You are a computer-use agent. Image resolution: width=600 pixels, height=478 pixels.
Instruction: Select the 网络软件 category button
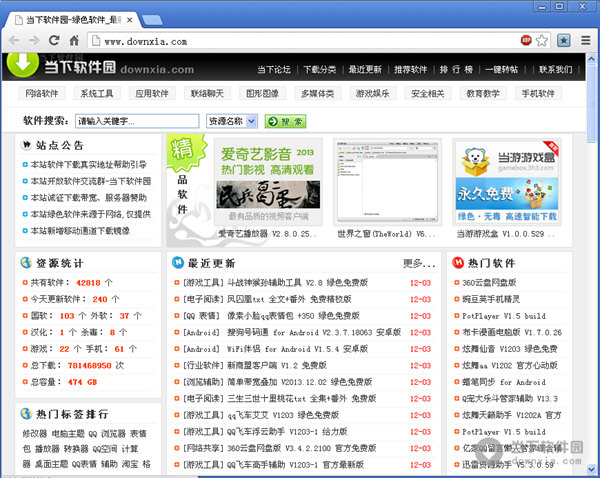pos(42,93)
